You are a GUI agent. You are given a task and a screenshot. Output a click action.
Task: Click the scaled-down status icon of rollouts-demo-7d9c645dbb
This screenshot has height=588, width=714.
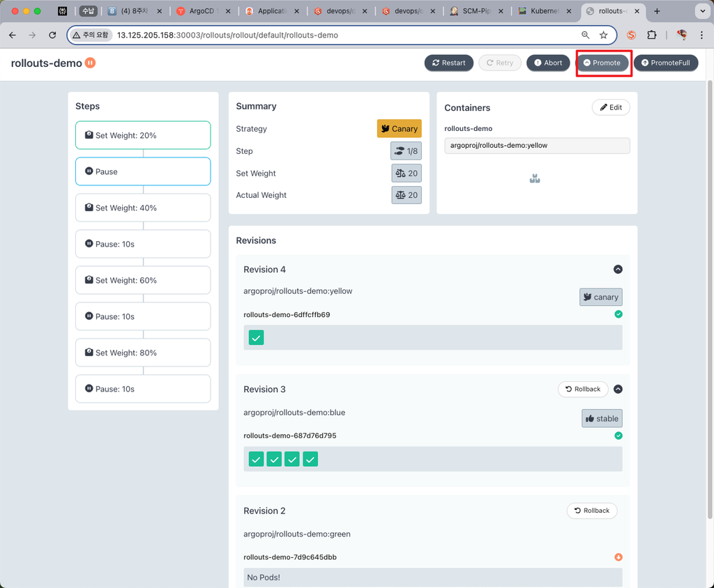pyautogui.click(x=618, y=557)
